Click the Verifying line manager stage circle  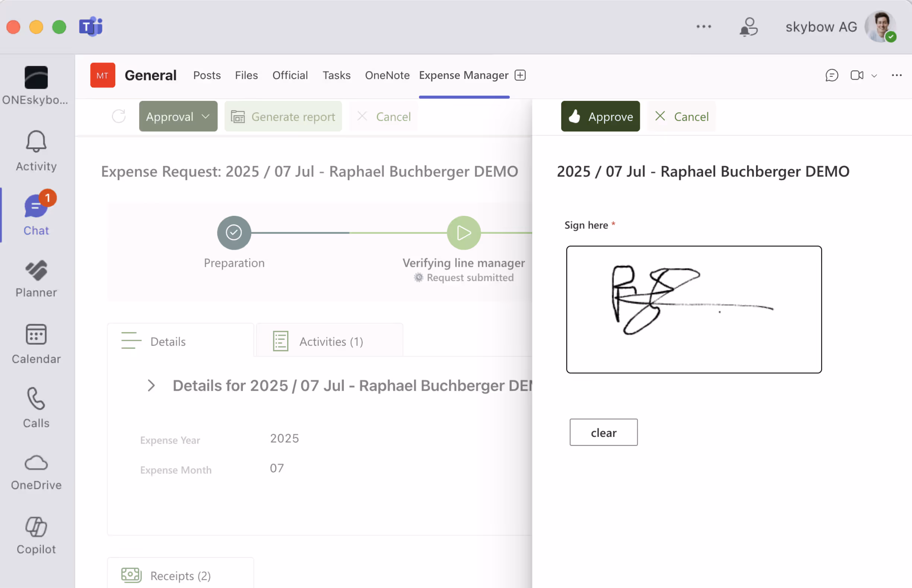[464, 233]
